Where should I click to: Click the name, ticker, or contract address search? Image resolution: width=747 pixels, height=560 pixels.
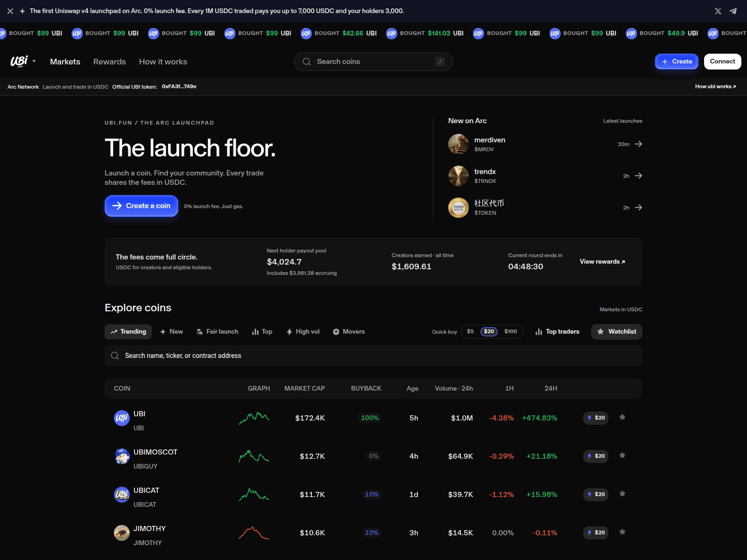pyautogui.click(x=373, y=356)
